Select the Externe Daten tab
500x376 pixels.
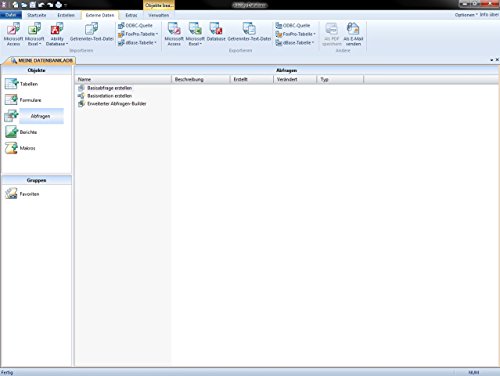100,15
